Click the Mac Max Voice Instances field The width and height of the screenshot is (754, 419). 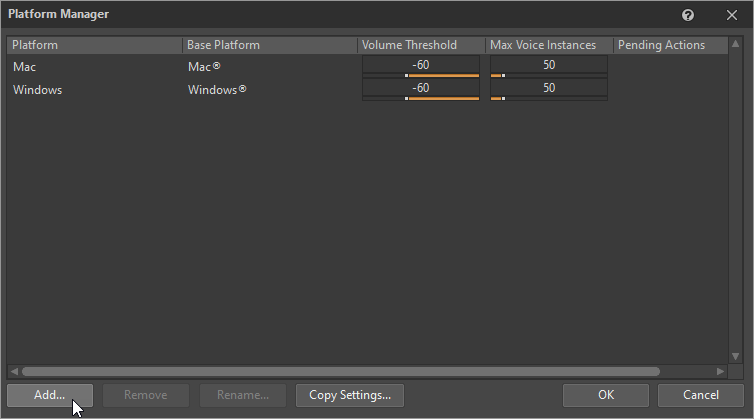pyautogui.click(x=549, y=65)
